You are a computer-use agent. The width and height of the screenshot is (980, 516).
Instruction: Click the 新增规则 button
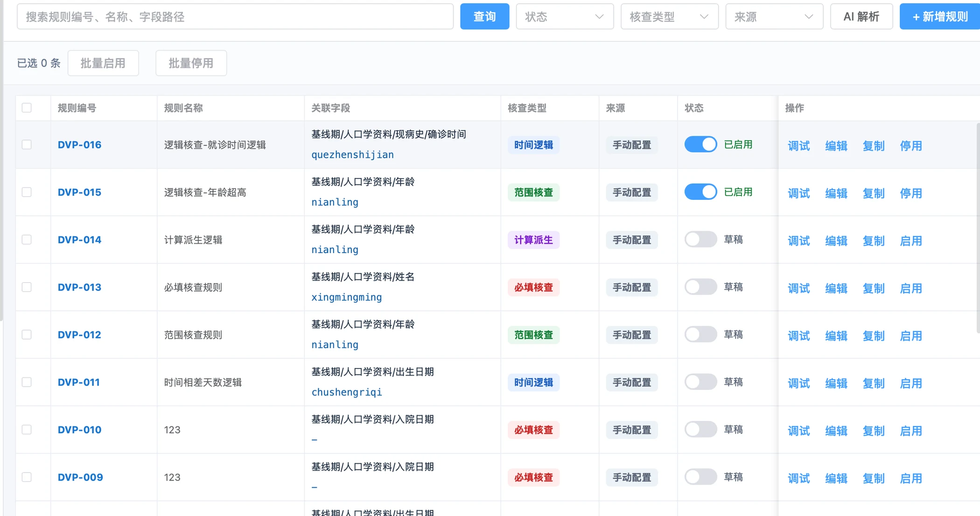(939, 17)
